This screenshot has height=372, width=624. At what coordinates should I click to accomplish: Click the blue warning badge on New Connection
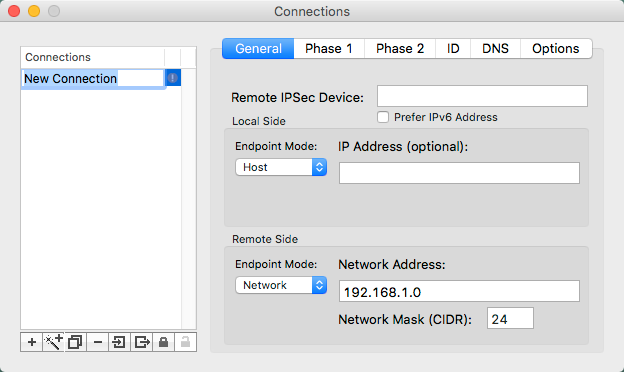click(x=173, y=78)
